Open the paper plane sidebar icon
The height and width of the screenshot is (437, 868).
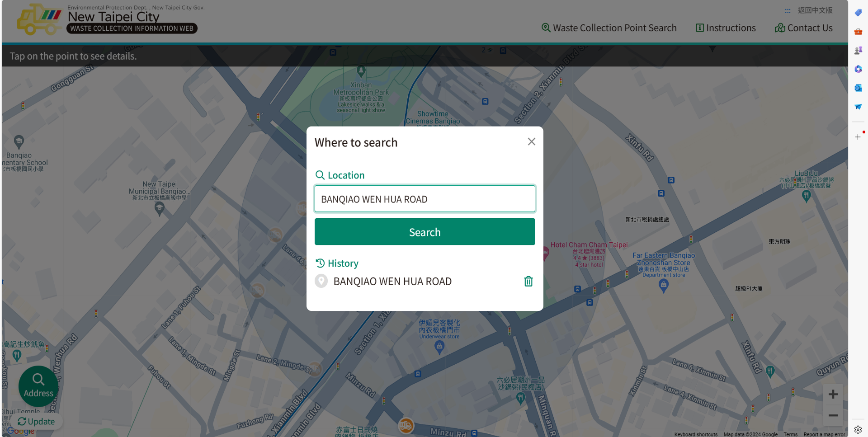[858, 107]
